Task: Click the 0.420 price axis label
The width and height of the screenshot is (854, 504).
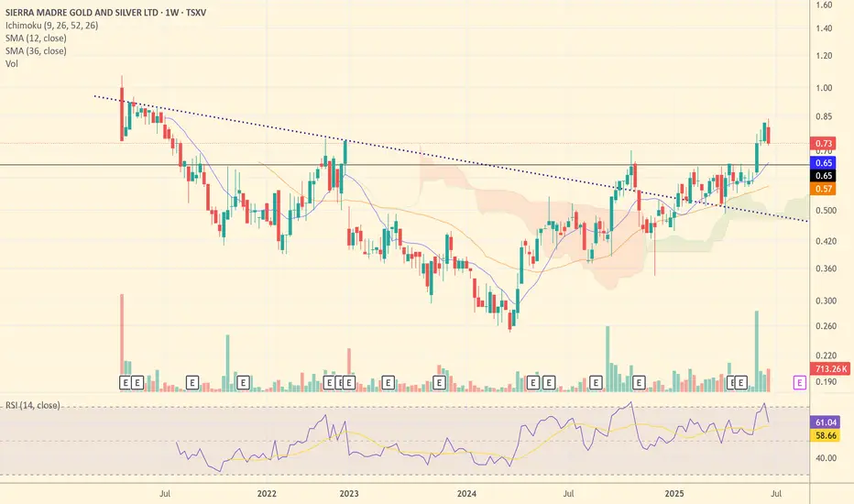Action: click(x=827, y=241)
